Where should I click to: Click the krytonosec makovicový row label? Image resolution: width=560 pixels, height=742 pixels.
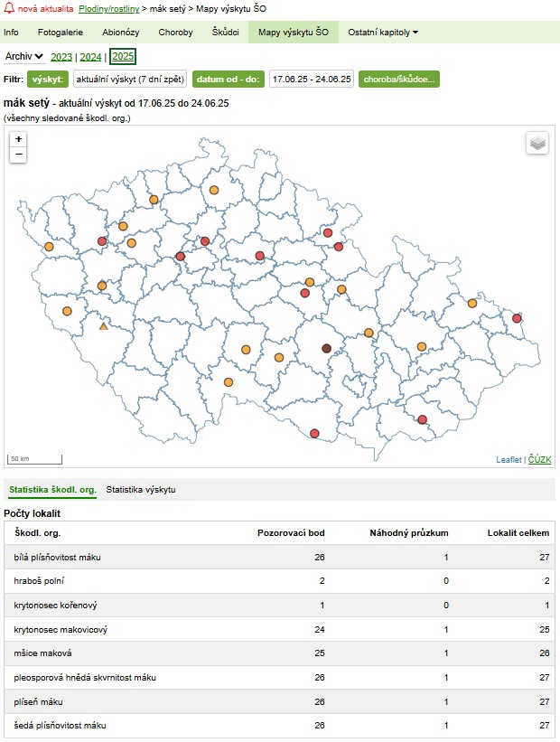pos(61,629)
